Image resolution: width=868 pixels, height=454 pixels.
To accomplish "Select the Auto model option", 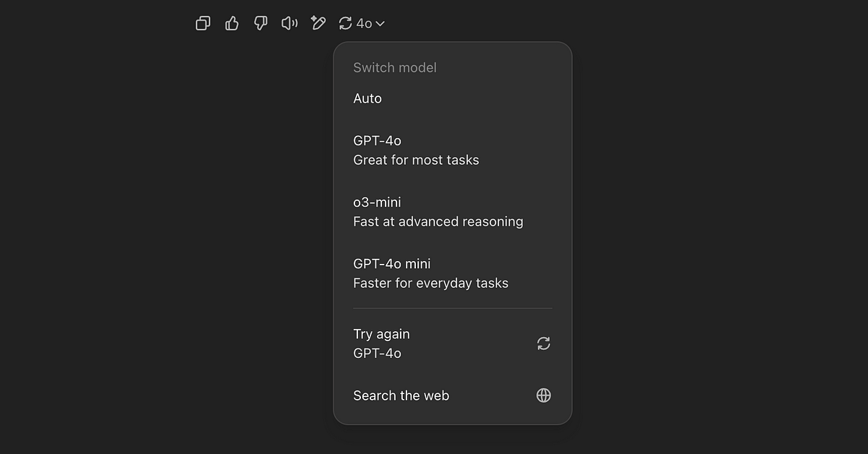I will tap(367, 98).
